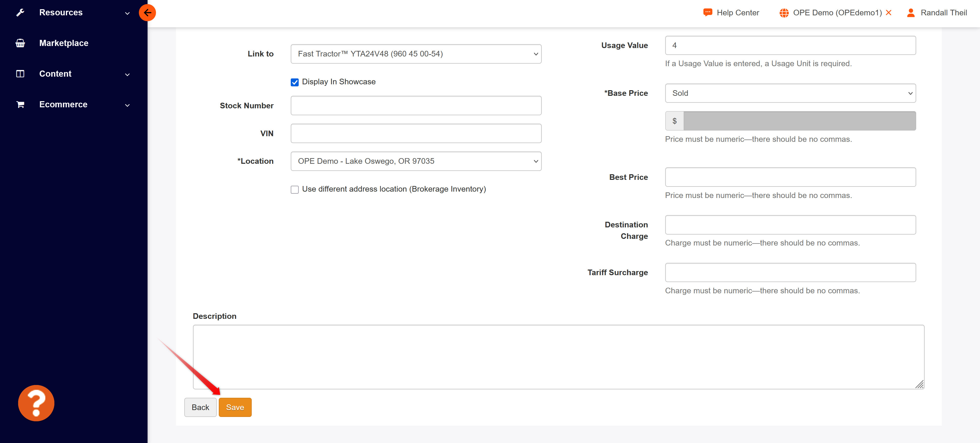This screenshot has width=980, height=443.
Task: Enable Use different address location checkbox
Action: [x=295, y=190]
